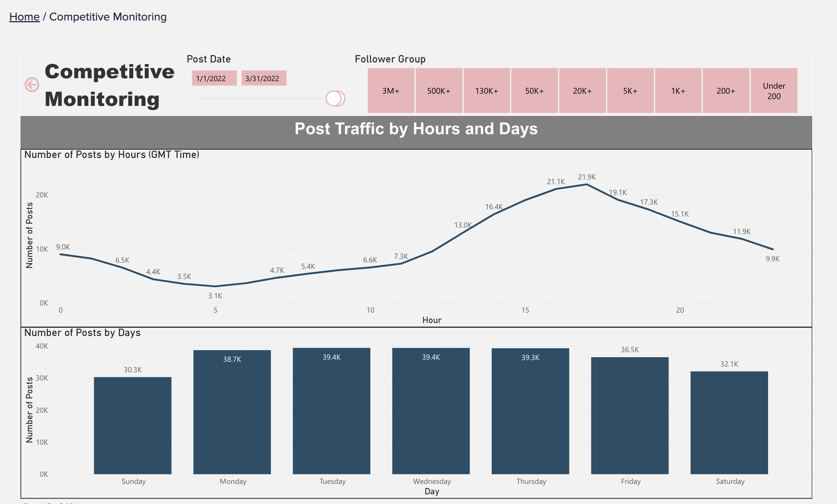Click the Sunday bar in chart
Screen dimensions: 837x504
(x=133, y=425)
